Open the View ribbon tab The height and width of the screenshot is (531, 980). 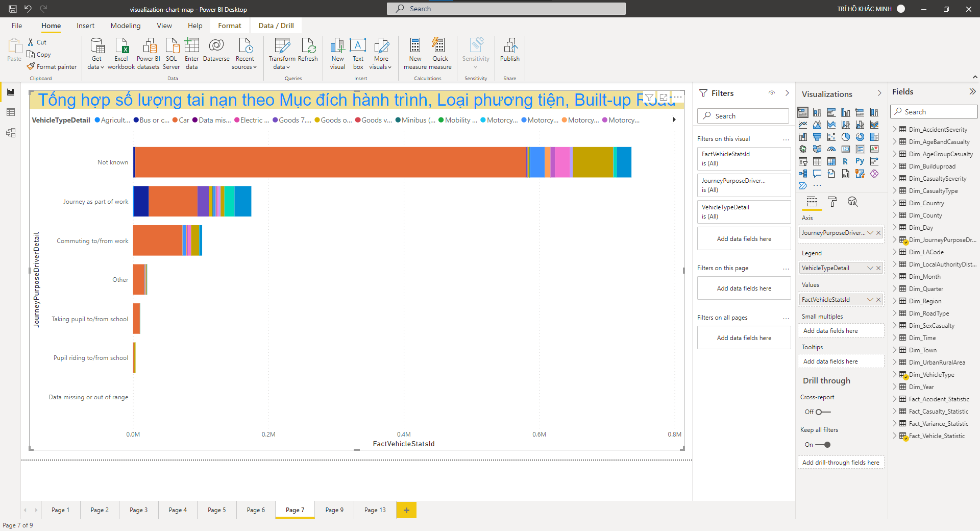coord(164,26)
